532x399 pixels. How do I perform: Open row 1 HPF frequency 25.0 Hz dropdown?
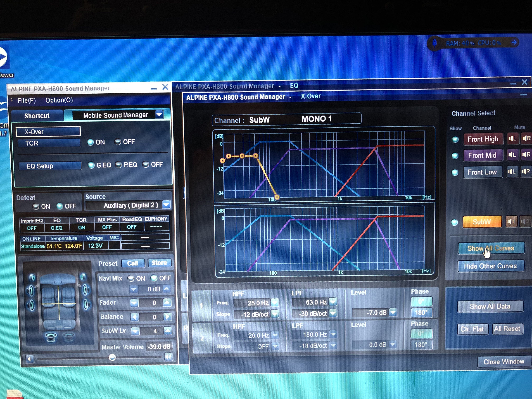coord(275,302)
